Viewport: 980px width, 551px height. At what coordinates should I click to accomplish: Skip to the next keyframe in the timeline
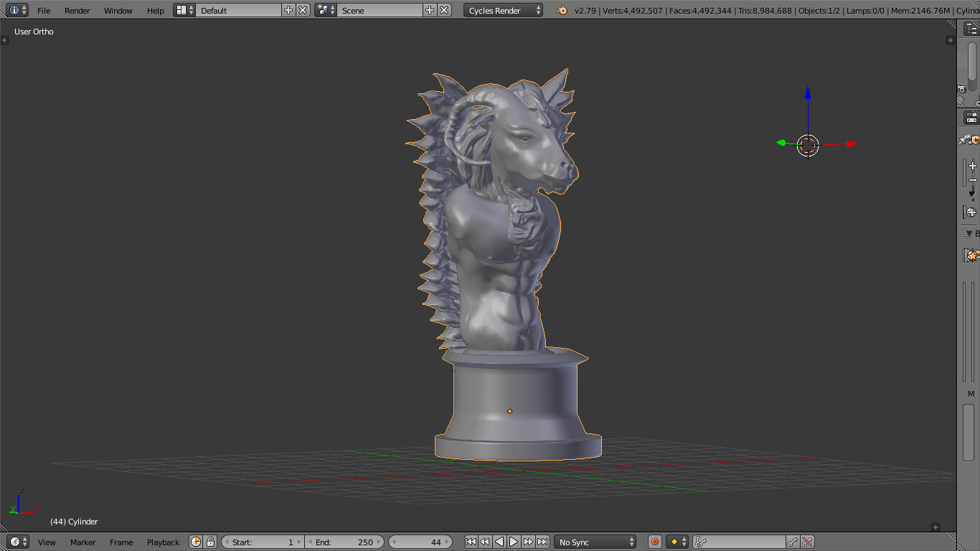[529, 542]
